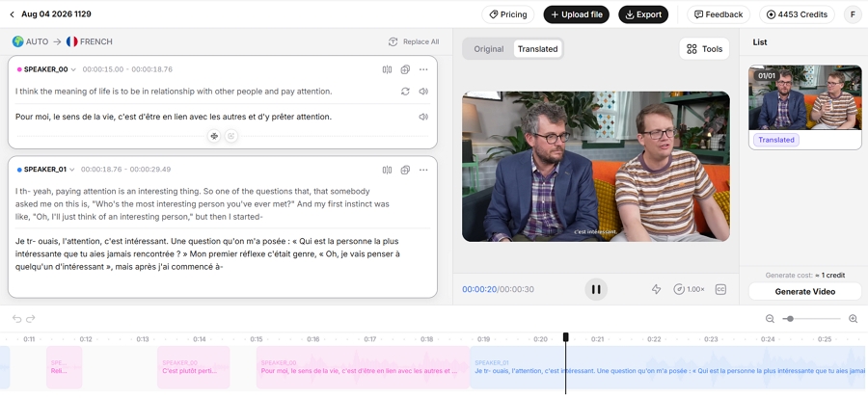Open more options for SPEAKER_00 segment
Image resolution: width=868 pixels, height=398 pixels.
tap(423, 69)
